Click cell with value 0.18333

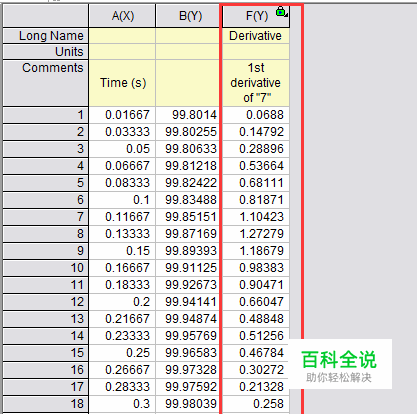[x=122, y=285]
